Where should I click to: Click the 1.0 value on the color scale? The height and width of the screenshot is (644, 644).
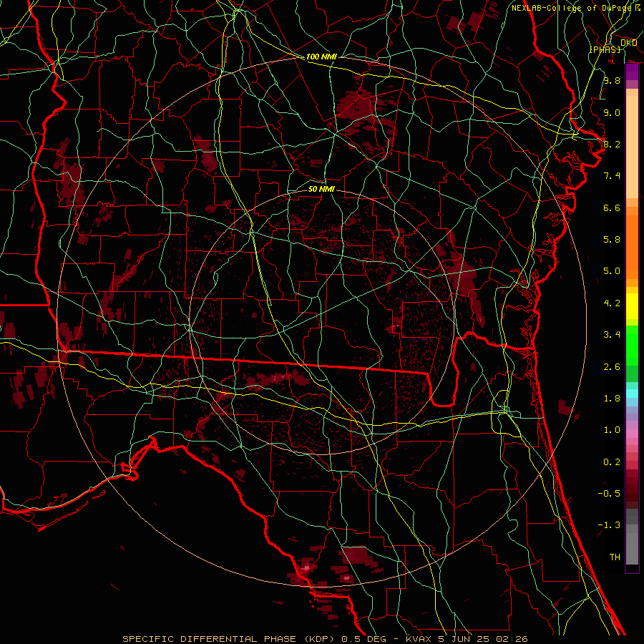[x=612, y=430]
